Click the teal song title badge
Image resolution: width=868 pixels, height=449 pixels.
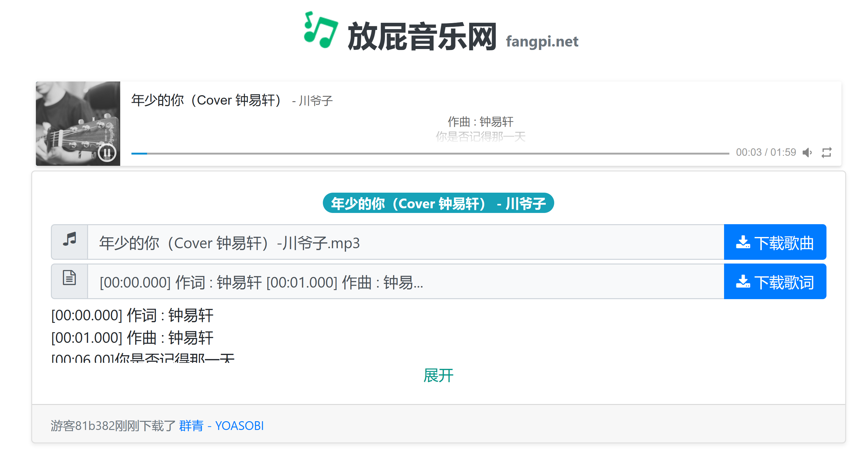pos(438,203)
